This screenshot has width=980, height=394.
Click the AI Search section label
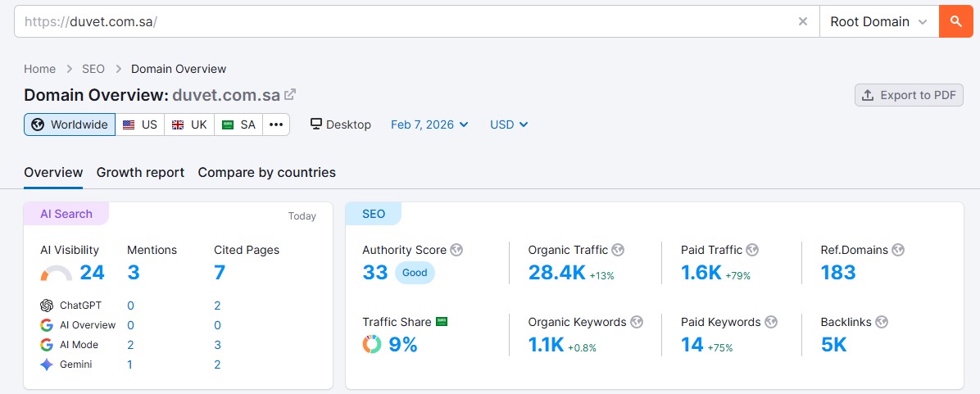[x=66, y=214]
